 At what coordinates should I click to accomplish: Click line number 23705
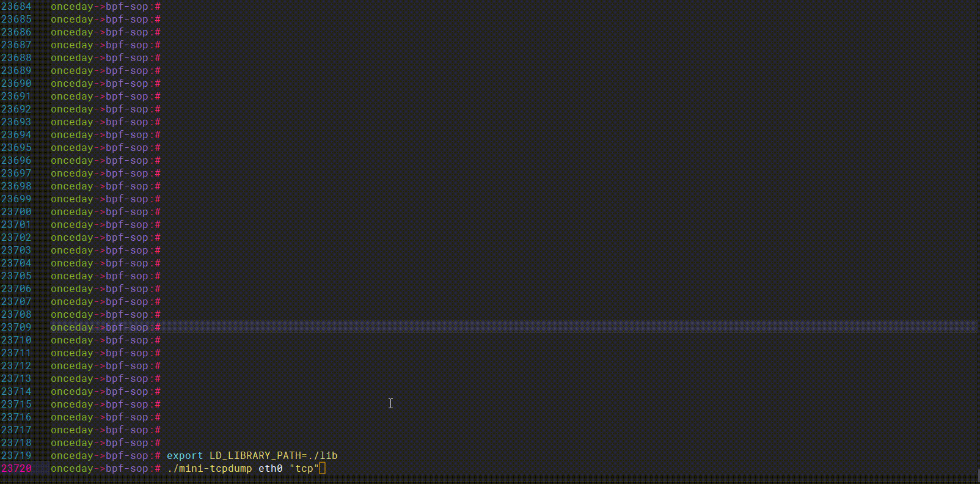tap(16, 276)
